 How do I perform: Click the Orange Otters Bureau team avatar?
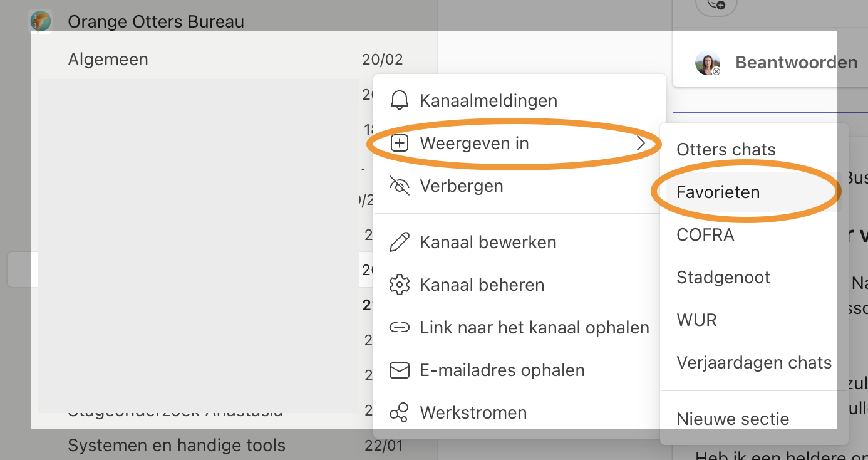pos(41,21)
